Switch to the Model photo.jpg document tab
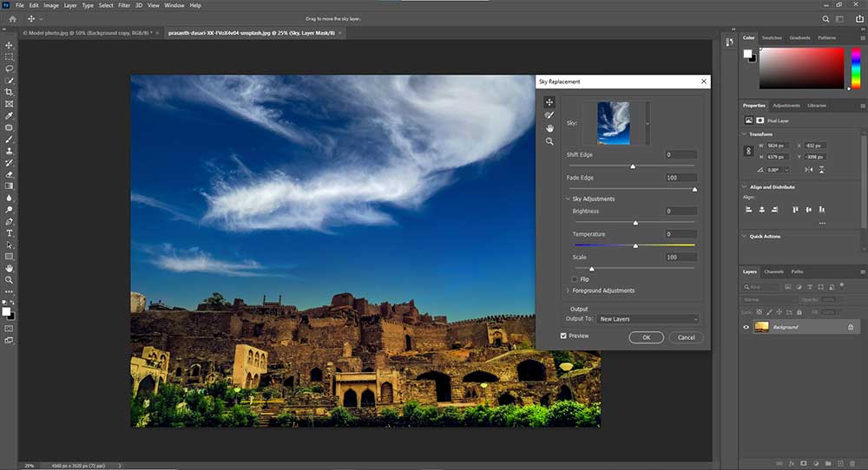This screenshot has width=868, height=470. tap(88, 33)
